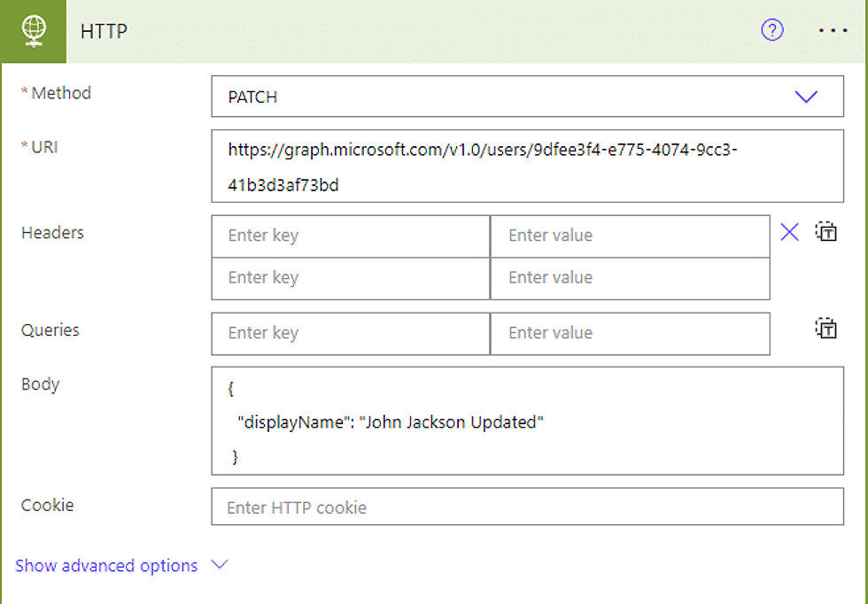The width and height of the screenshot is (868, 604).
Task: Click the HTTP connector globe icon
Action: [33, 30]
